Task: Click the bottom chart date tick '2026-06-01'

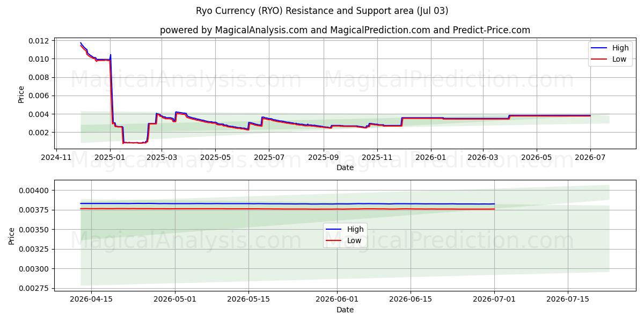Action: point(338,300)
